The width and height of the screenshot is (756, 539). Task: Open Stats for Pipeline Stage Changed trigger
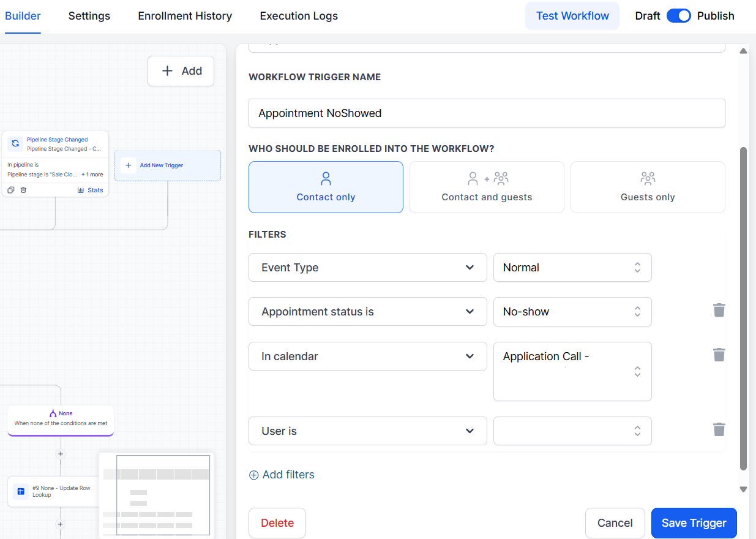click(x=90, y=190)
